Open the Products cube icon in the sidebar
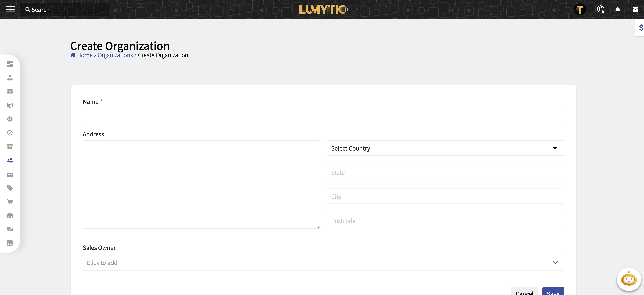Image resolution: width=644 pixels, height=295 pixels. 10,105
